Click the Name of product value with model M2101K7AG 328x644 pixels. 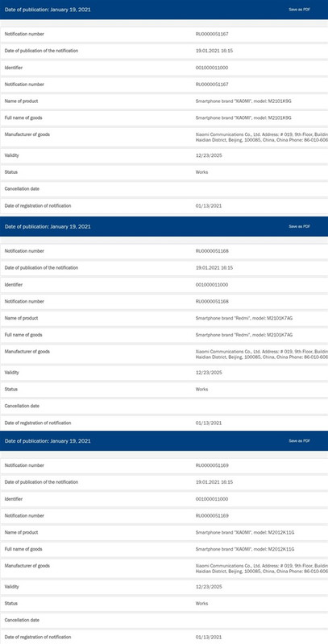click(x=244, y=318)
